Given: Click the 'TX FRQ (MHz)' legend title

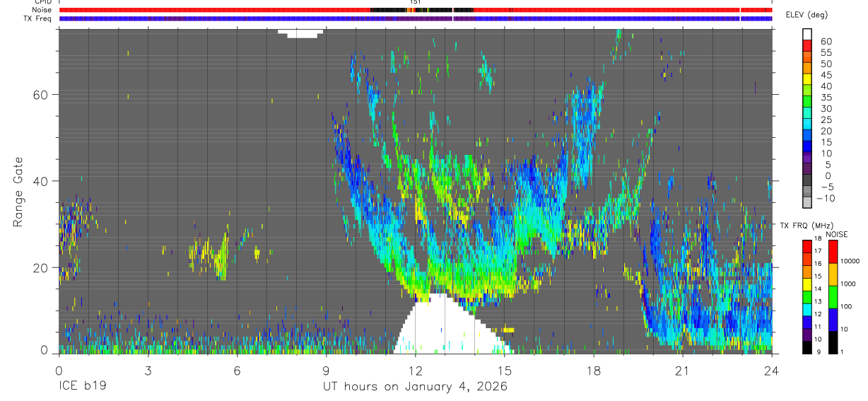Looking at the screenshot, I should pos(805,225).
